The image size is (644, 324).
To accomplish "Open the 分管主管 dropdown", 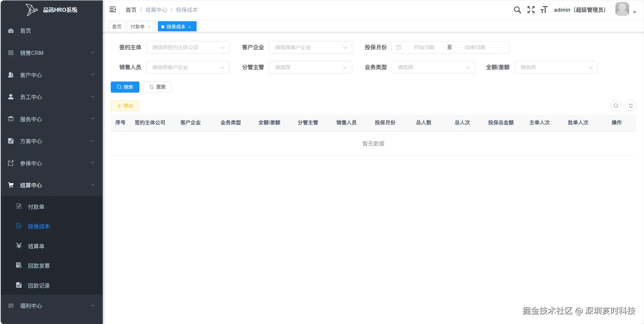I will [x=310, y=67].
